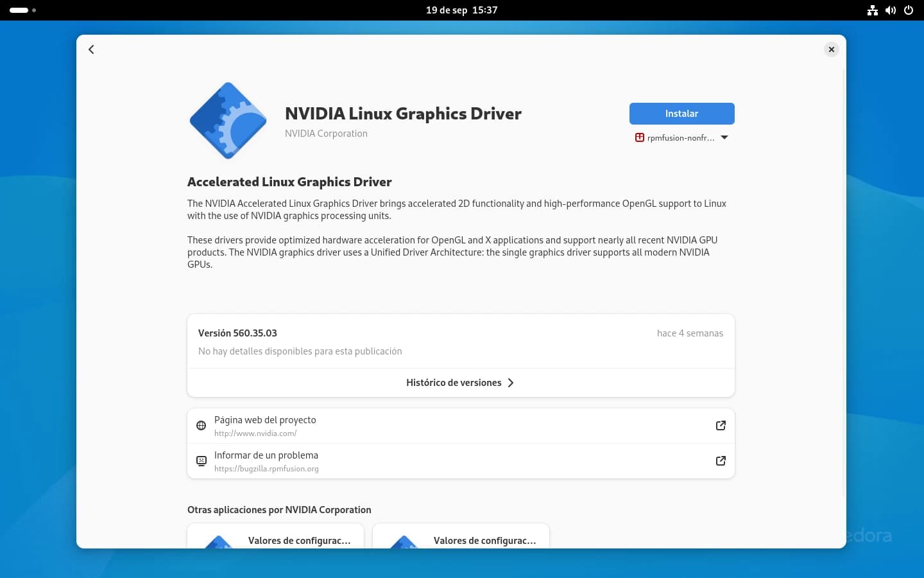
Task: Click the back arrow in header
Action: 91,49
